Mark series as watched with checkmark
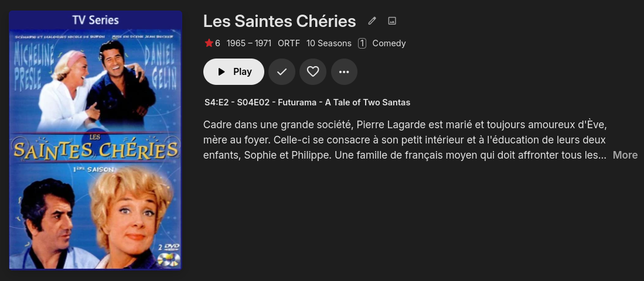 click(282, 71)
